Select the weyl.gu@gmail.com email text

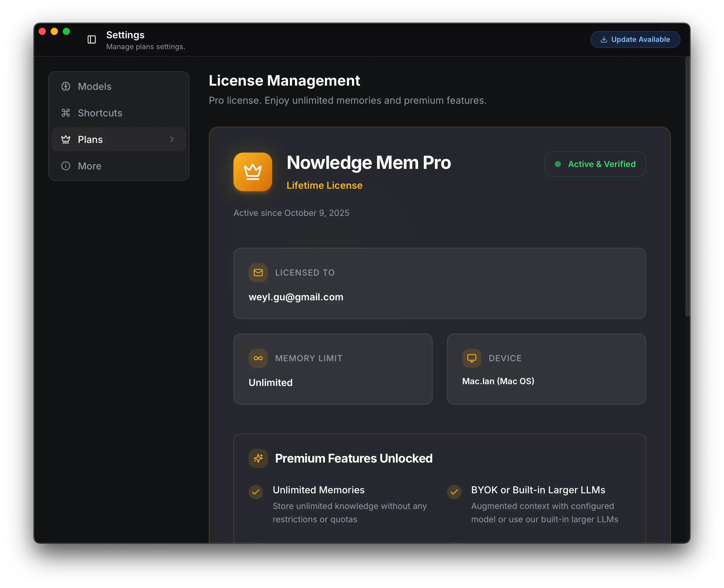(x=296, y=297)
